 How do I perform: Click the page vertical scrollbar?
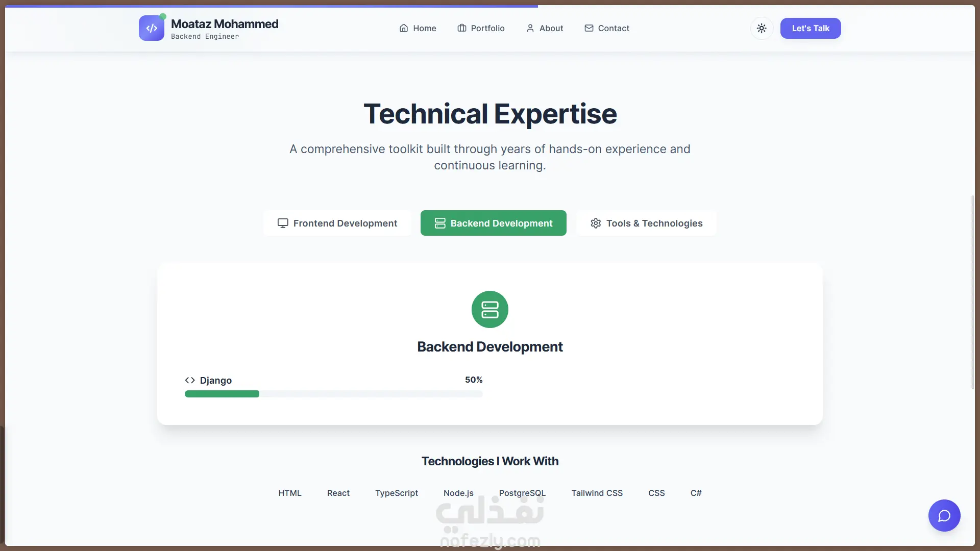click(972, 292)
